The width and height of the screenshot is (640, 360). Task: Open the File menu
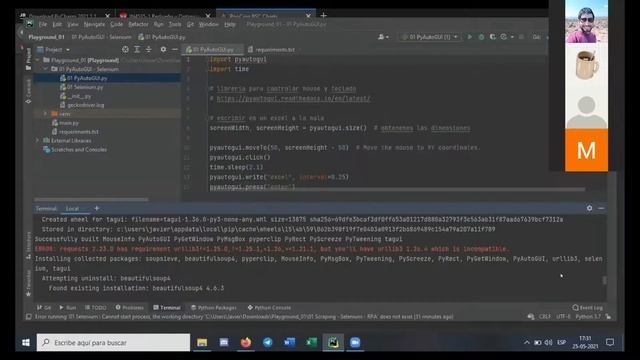coord(42,24)
